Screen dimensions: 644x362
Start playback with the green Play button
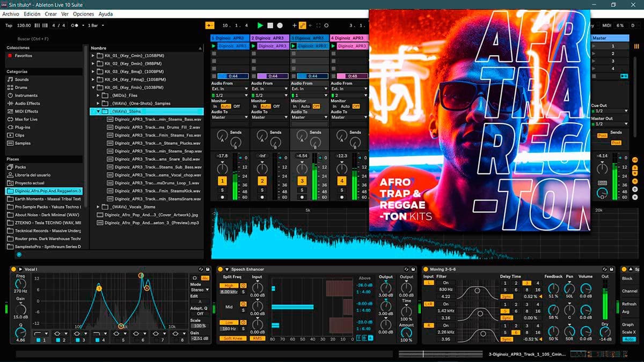pyautogui.click(x=260, y=25)
